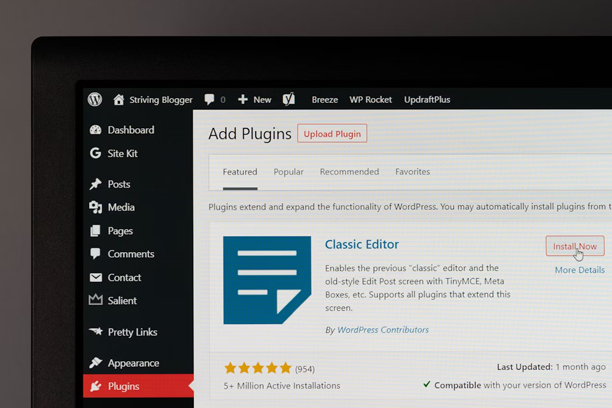The height and width of the screenshot is (408, 612).
Task: Open the WordPress Contributors author link
Action: tap(383, 330)
